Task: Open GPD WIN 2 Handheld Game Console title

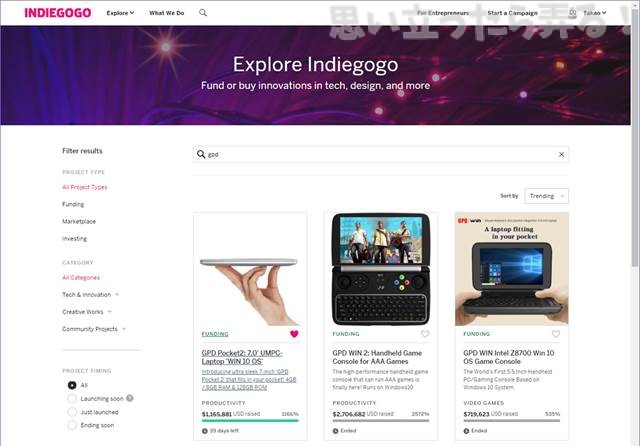Action: pyautogui.click(x=377, y=357)
